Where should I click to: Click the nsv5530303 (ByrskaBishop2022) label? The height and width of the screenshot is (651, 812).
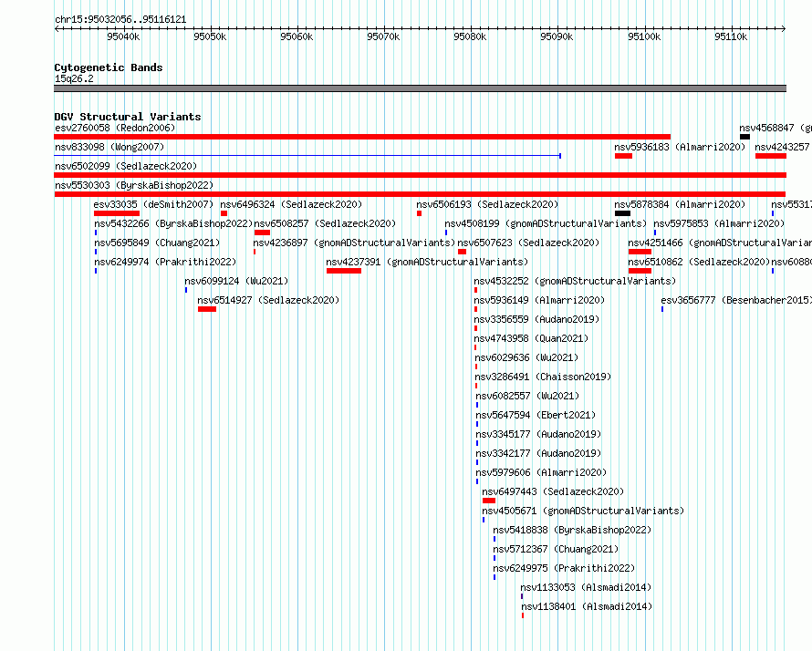[134, 185]
